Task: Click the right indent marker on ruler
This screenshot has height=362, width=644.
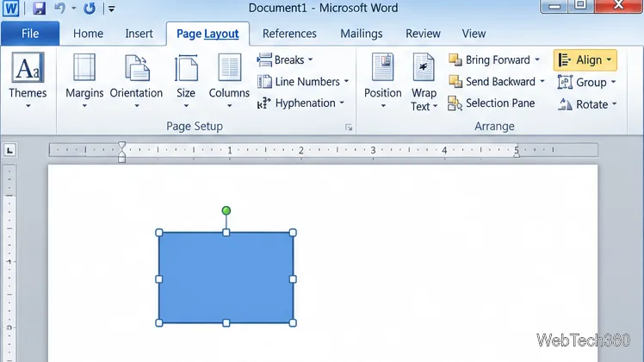Action: point(517,154)
